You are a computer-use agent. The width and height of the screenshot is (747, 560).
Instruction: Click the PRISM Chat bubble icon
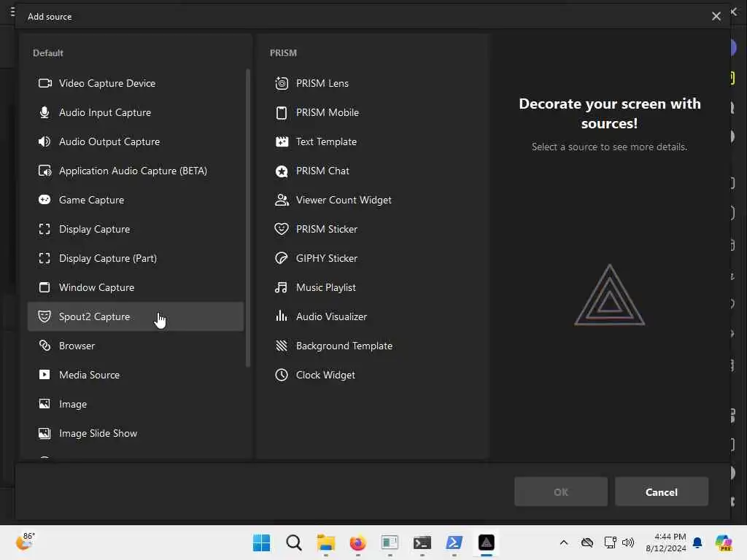[282, 171]
